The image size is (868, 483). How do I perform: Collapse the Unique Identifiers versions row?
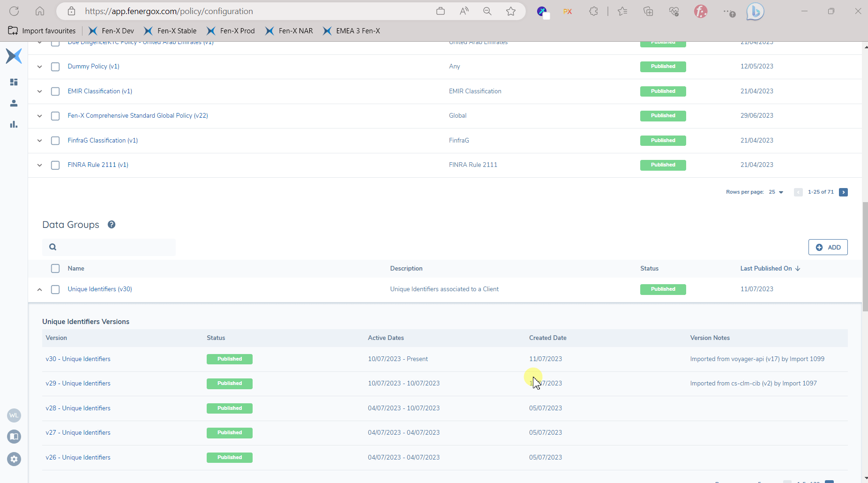point(40,289)
